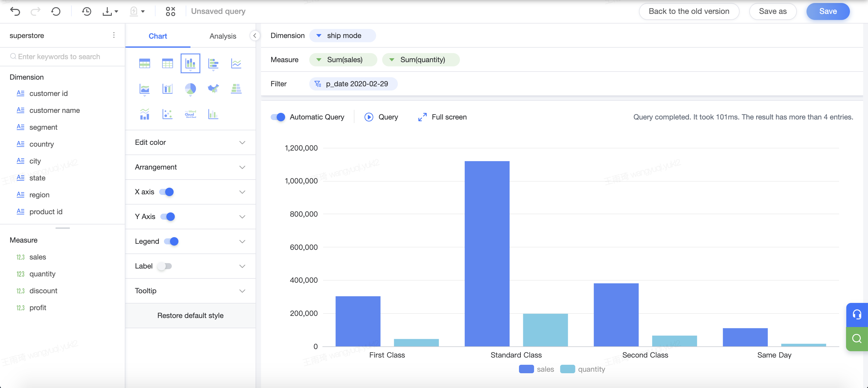Toggle the X axis switch
Image resolution: width=868 pixels, height=388 pixels.
(166, 192)
